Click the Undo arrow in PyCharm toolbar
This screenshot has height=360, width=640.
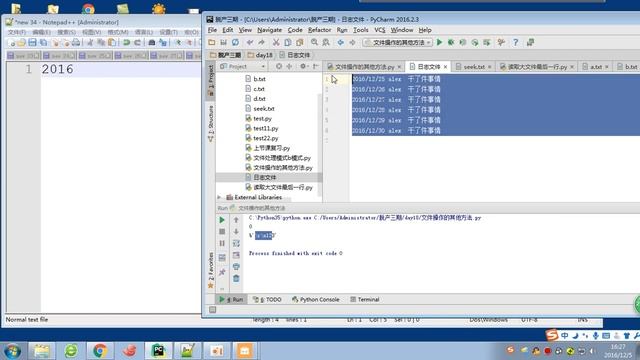click(250, 42)
